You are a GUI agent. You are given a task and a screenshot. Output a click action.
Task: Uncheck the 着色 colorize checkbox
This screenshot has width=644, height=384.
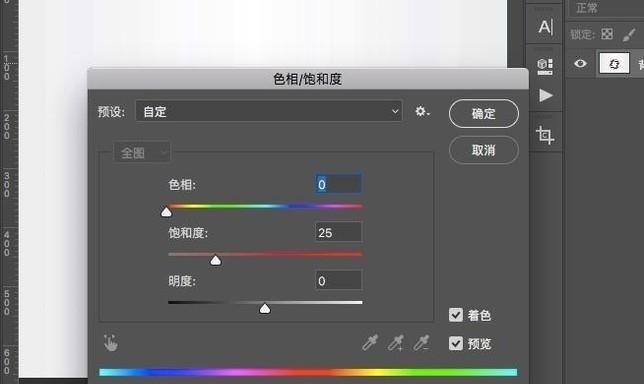456,315
